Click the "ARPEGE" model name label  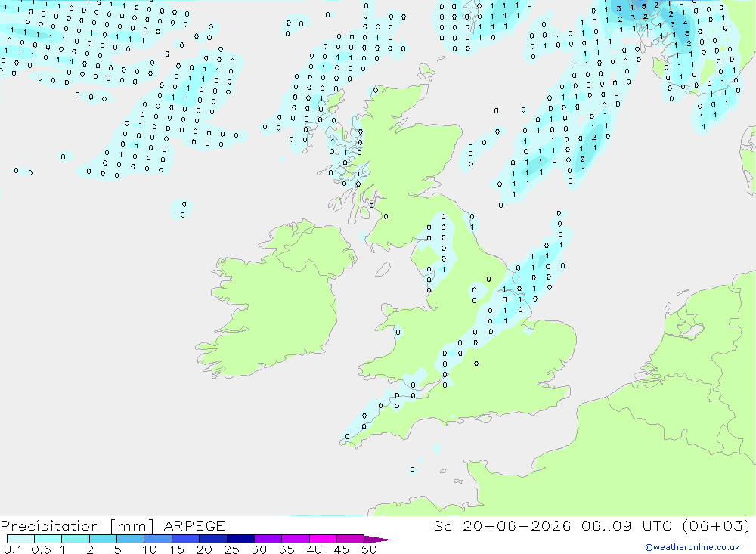(x=194, y=525)
